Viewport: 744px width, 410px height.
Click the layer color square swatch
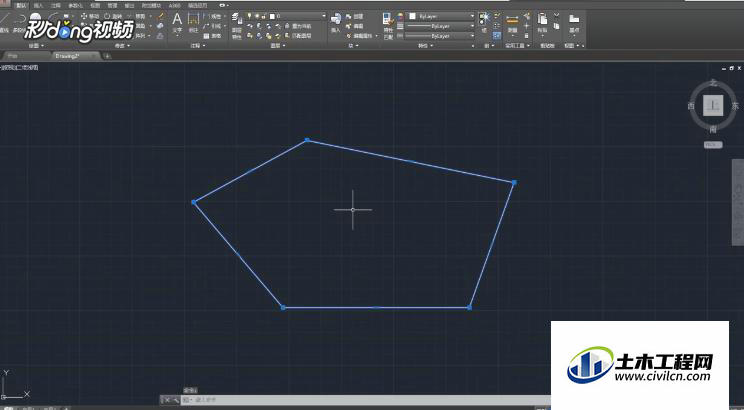[x=272, y=16]
